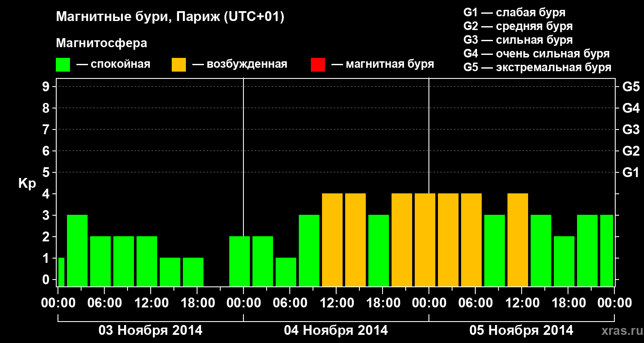The width and height of the screenshot is (644, 343).
Task: Click the last narrow green bar at chart end
Action: 607,250
